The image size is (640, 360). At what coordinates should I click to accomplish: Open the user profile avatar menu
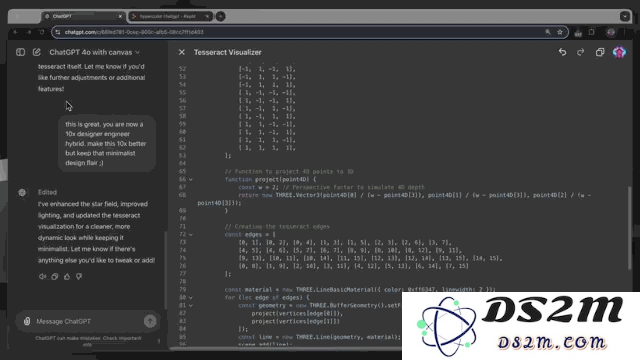click(619, 52)
